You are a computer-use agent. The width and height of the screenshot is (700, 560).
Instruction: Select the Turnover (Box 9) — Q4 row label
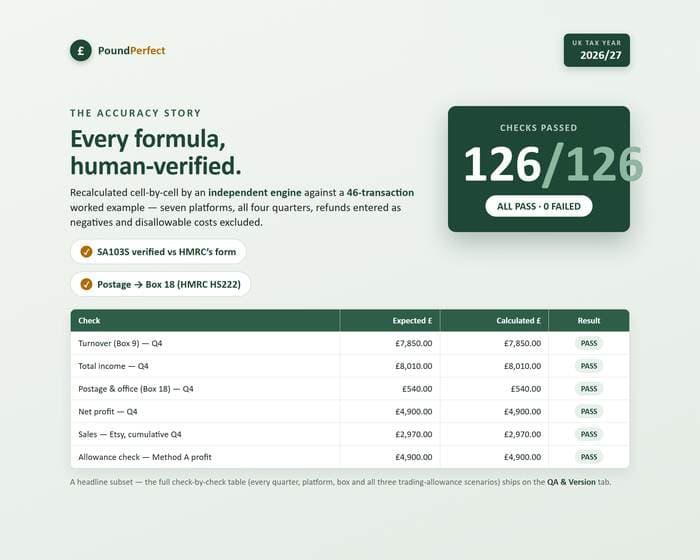pos(120,343)
